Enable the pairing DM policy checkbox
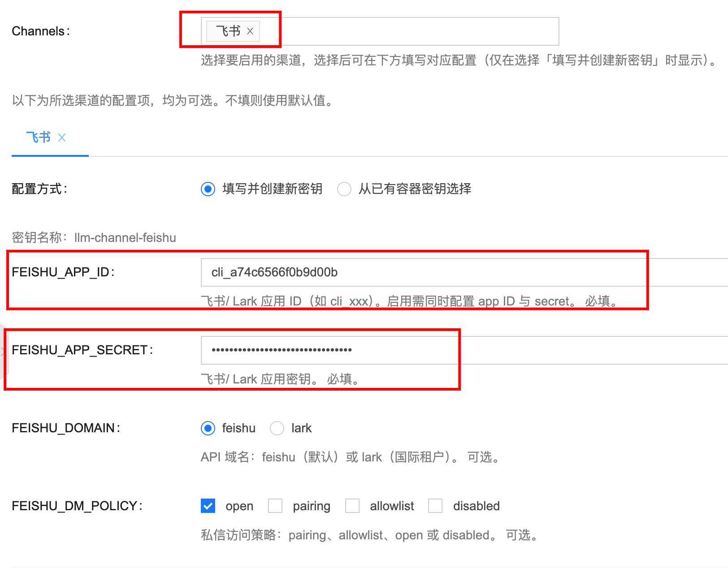 click(275, 506)
